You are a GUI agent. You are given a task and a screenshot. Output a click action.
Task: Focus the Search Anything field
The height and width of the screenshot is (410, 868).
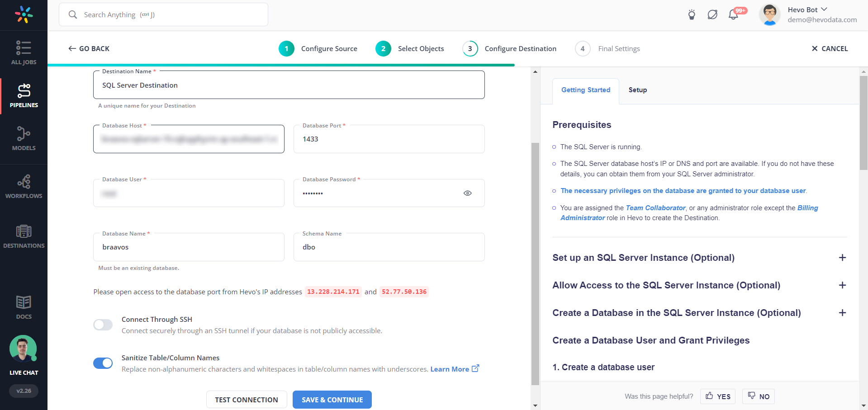coord(163,14)
